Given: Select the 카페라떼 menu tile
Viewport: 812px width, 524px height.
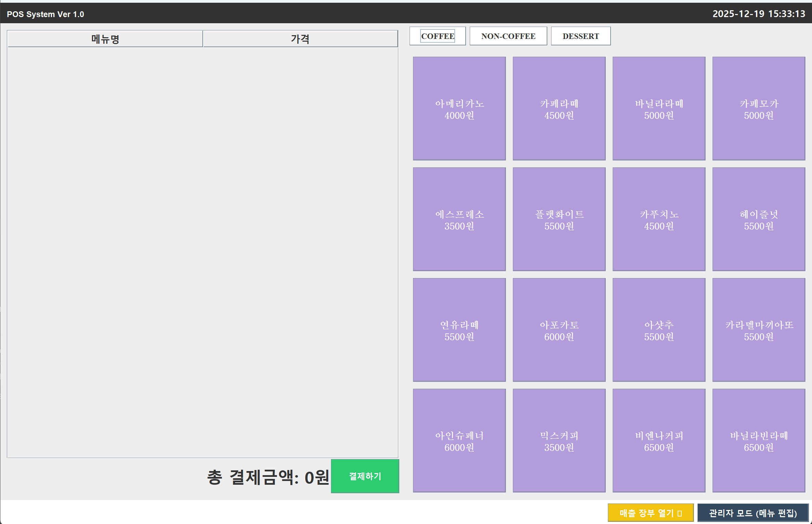Looking at the screenshot, I should tap(559, 109).
